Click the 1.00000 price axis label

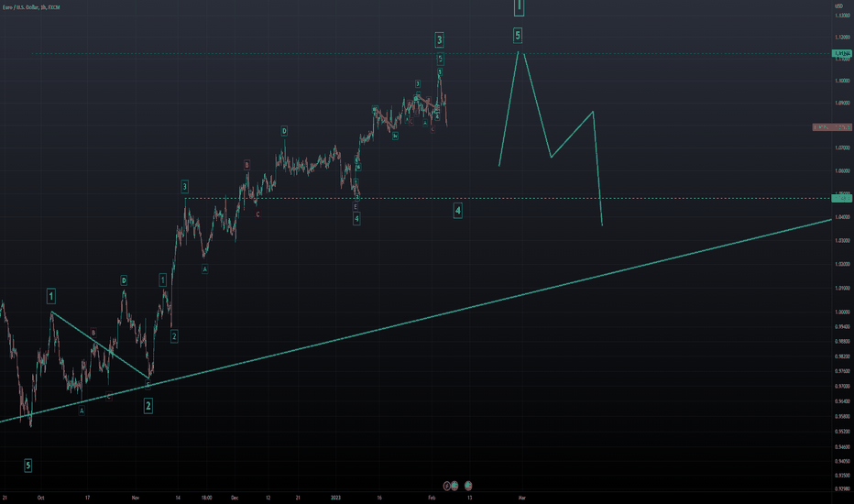[842, 312]
